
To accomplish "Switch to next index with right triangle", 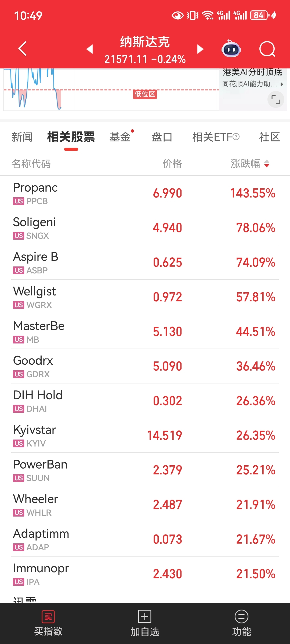I will point(200,49).
